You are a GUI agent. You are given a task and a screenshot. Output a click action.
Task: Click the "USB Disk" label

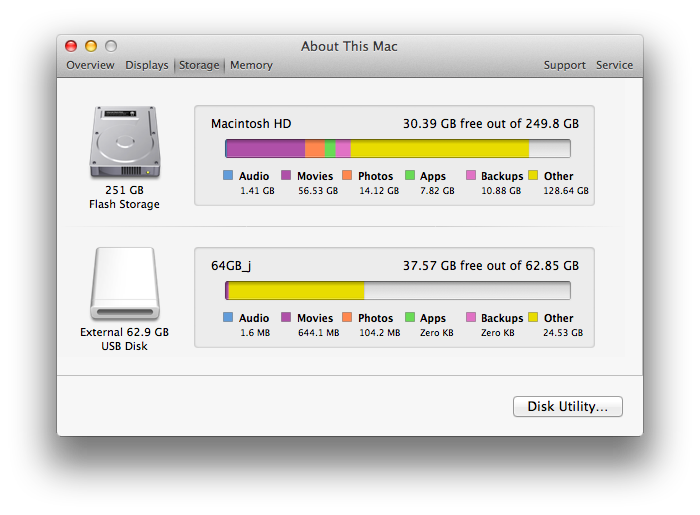pos(124,346)
